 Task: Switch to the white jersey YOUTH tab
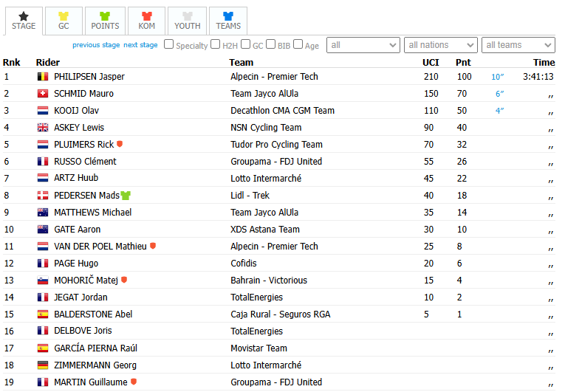tap(188, 21)
